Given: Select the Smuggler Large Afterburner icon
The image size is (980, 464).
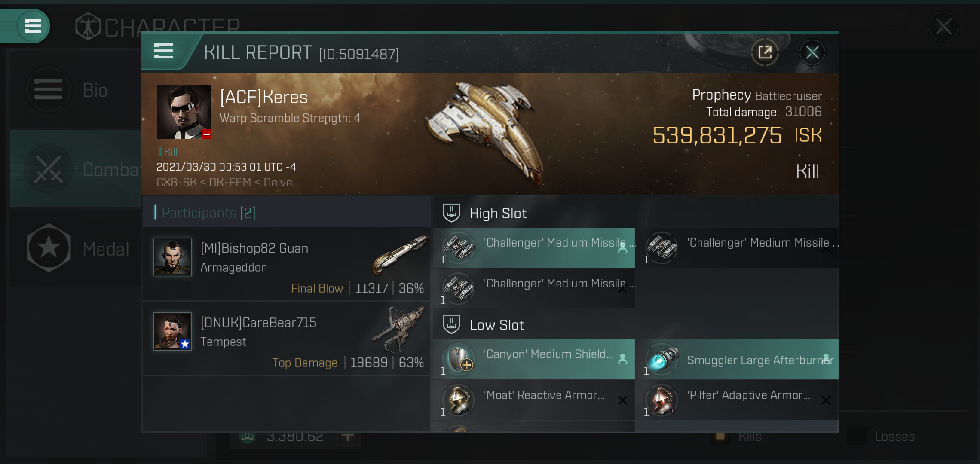Looking at the screenshot, I should coord(662,359).
